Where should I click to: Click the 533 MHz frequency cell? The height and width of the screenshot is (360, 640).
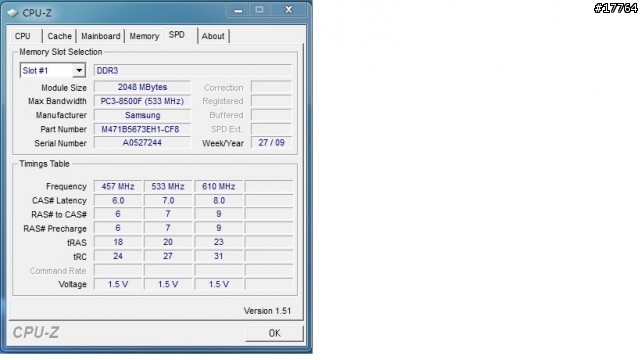tap(168, 187)
